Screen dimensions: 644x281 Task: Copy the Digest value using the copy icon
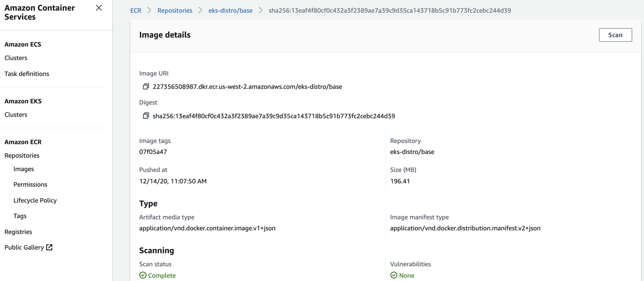point(146,116)
